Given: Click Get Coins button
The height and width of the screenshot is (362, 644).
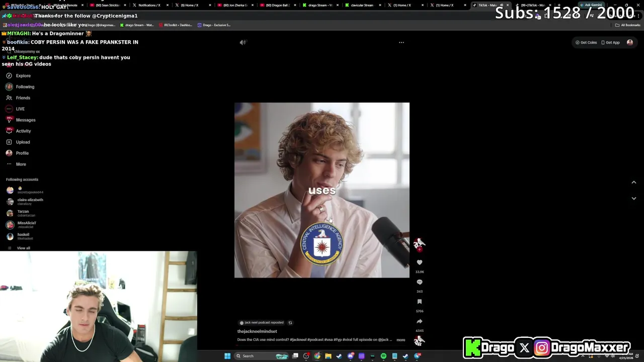Looking at the screenshot, I should (586, 43).
